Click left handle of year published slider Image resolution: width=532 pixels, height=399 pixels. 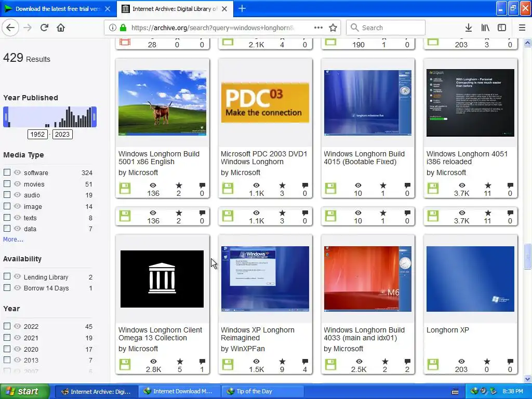click(5, 117)
